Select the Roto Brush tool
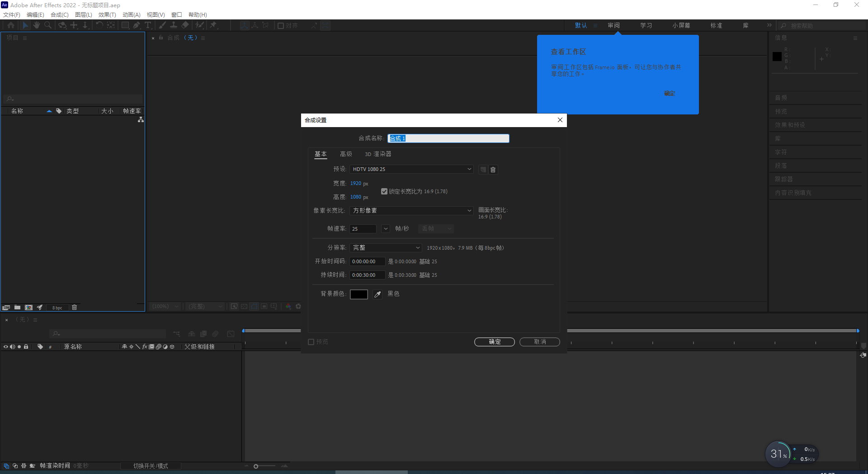Viewport: 868px width, 474px height. click(199, 25)
